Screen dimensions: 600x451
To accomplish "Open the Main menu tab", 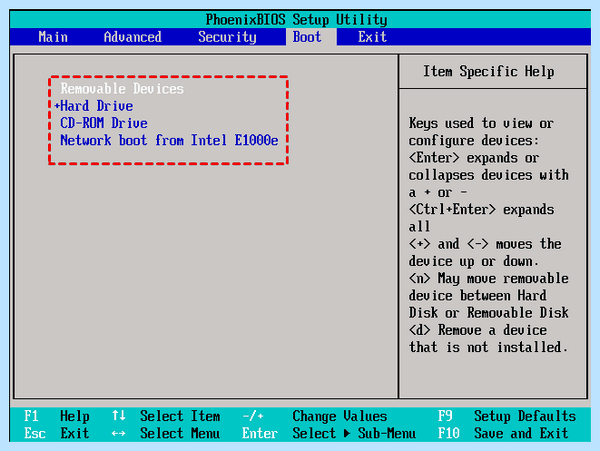I will pyautogui.click(x=53, y=37).
